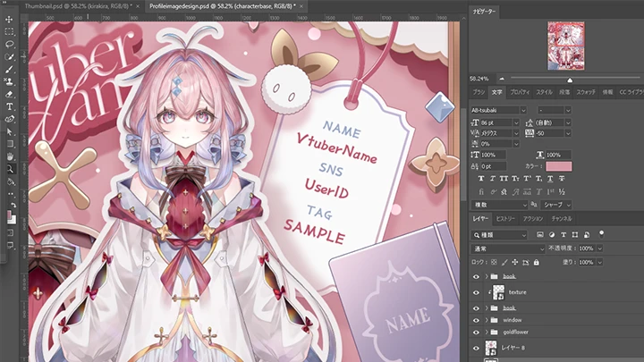Click vertical scale 100% input field
Viewport: 644px width, 362px height.
click(x=493, y=156)
